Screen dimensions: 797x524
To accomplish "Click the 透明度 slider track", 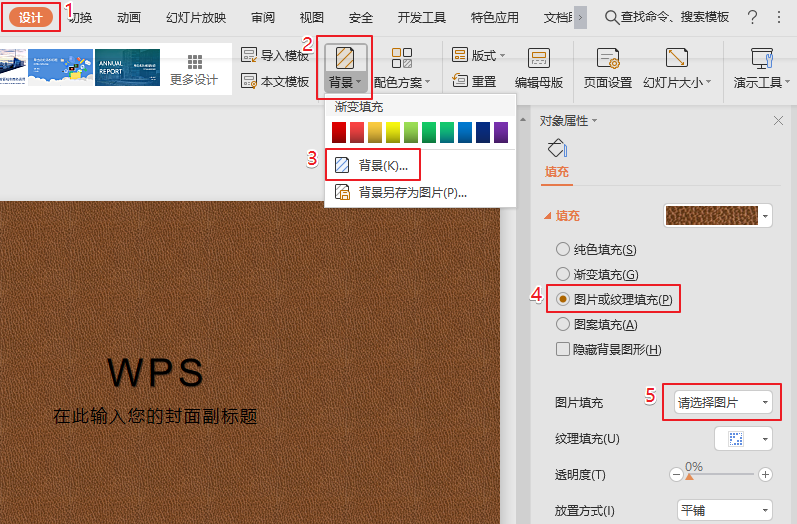I will pyautogui.click(x=720, y=475).
